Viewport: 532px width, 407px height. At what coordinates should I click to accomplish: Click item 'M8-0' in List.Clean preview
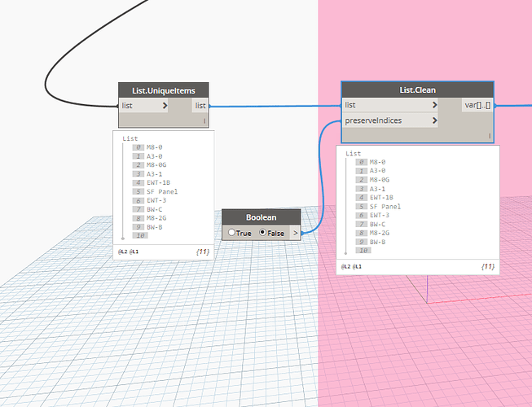pyautogui.click(x=378, y=162)
